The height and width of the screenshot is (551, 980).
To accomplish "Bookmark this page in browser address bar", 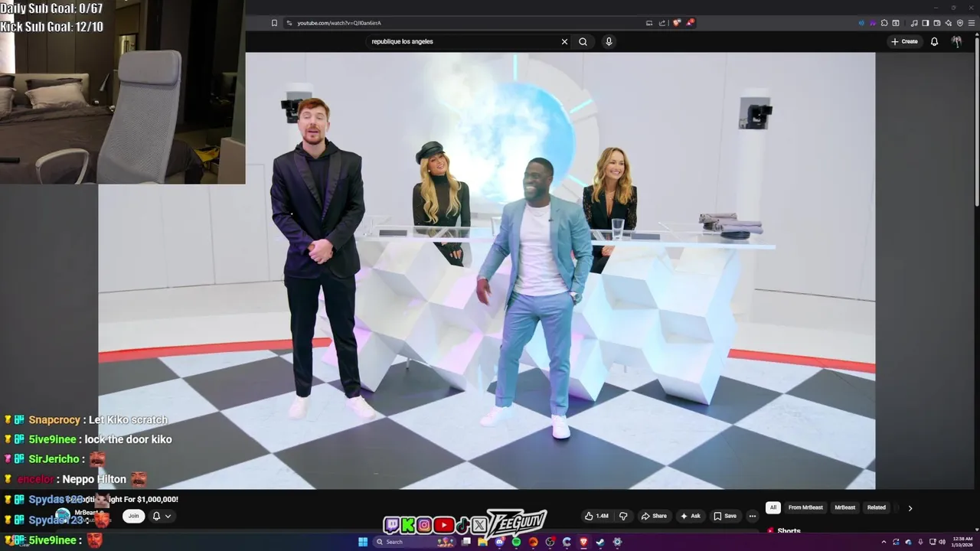I will (x=274, y=23).
